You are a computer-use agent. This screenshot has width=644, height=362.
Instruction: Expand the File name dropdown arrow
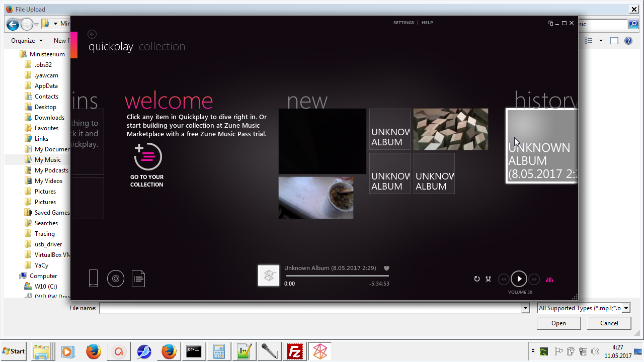tap(526, 308)
